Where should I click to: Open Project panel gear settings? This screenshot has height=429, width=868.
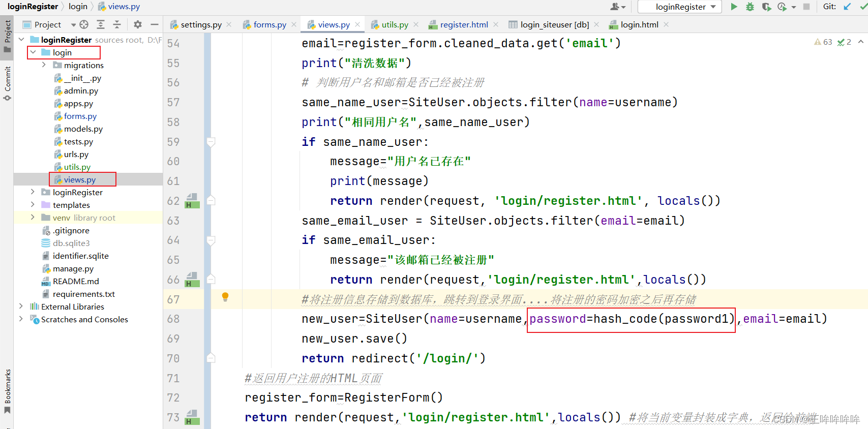pos(138,24)
